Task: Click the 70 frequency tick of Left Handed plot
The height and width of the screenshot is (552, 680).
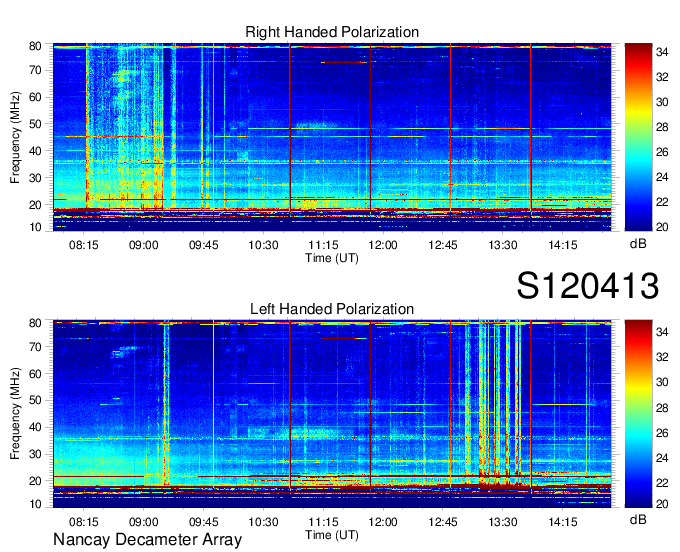Action: coord(35,347)
